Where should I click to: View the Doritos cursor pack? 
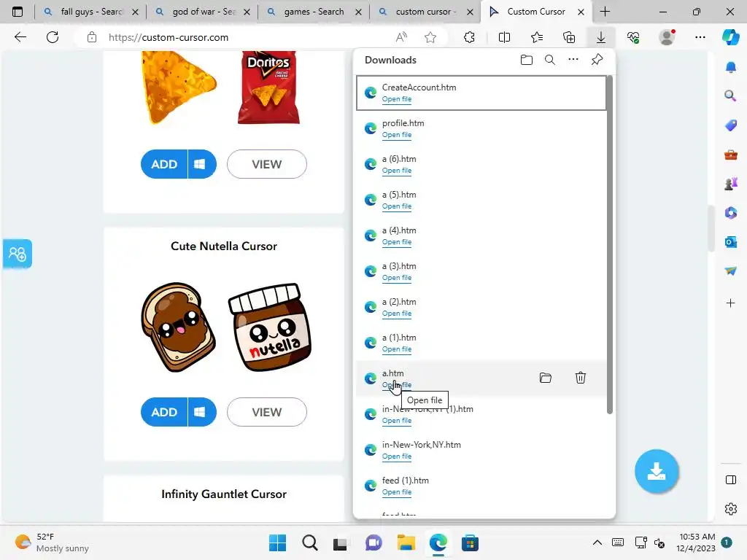(x=267, y=164)
